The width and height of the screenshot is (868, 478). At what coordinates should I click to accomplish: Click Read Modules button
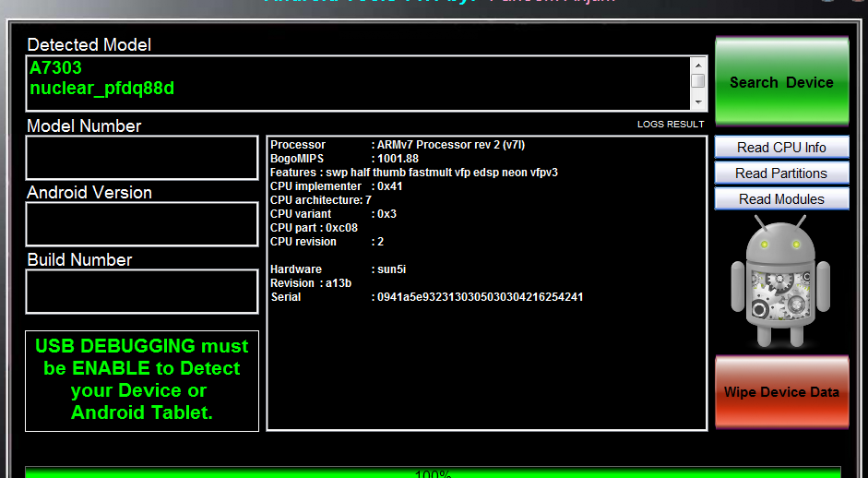781,198
